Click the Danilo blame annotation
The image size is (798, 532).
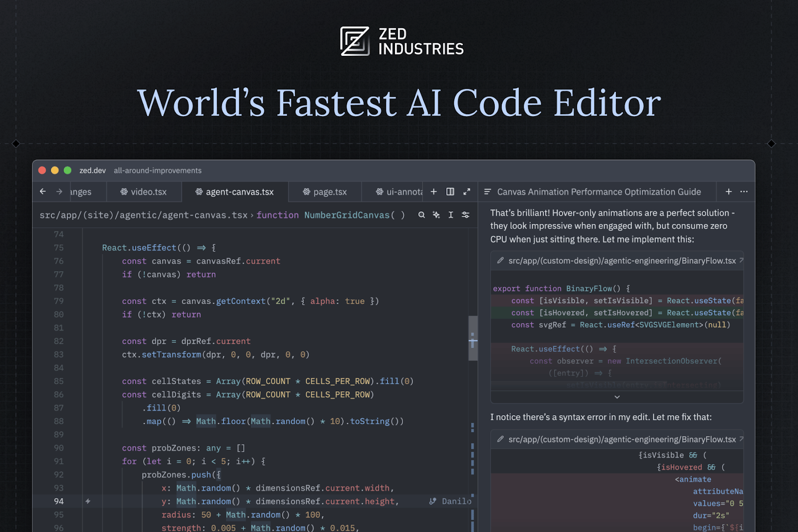(456, 501)
